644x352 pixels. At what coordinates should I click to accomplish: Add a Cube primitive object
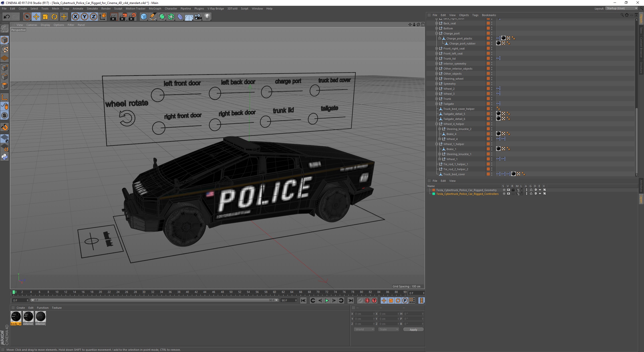click(x=144, y=17)
